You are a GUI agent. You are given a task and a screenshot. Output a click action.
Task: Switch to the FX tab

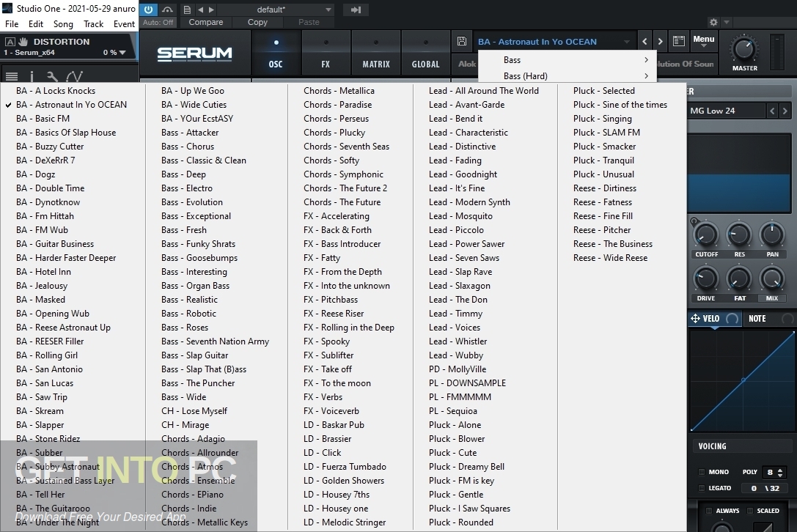tap(326, 53)
